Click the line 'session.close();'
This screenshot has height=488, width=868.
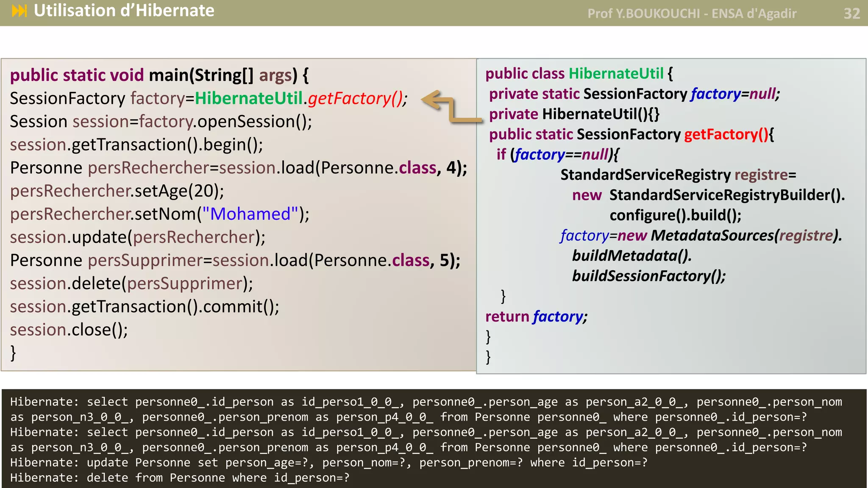[69, 330]
